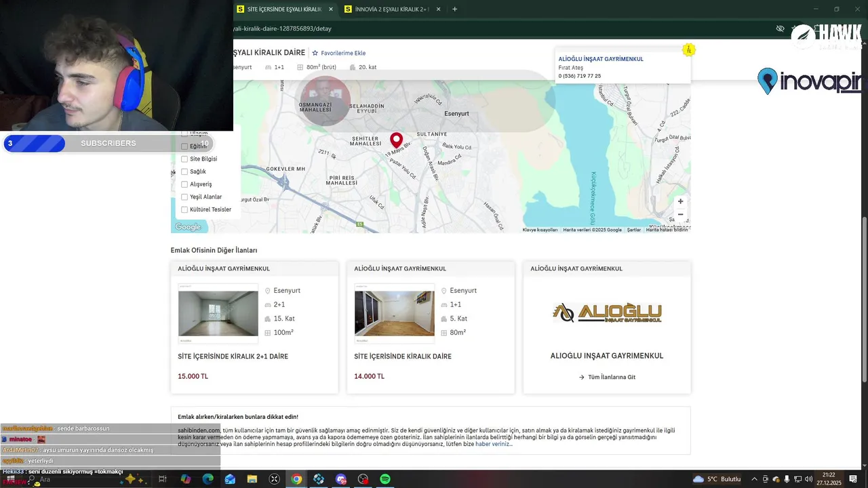Toggle the Yeşil Alanlar checkbox
This screenshot has height=488, width=868.
(x=184, y=197)
